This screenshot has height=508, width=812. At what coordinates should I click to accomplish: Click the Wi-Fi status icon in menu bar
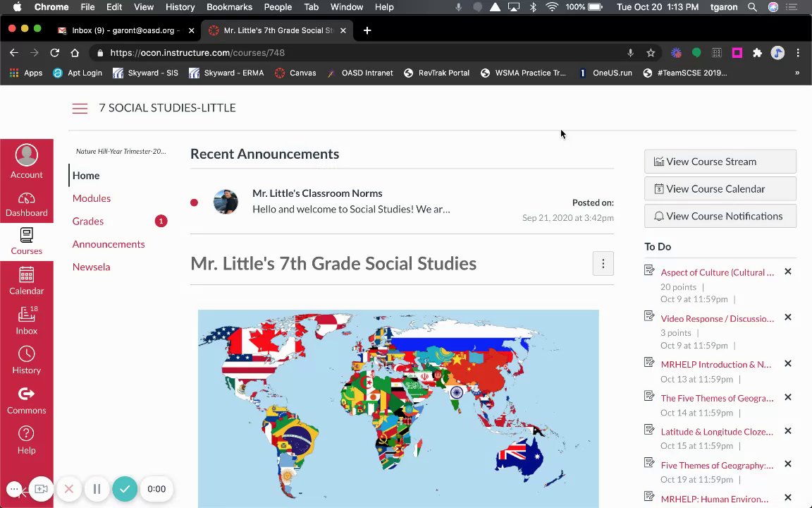[552, 7]
